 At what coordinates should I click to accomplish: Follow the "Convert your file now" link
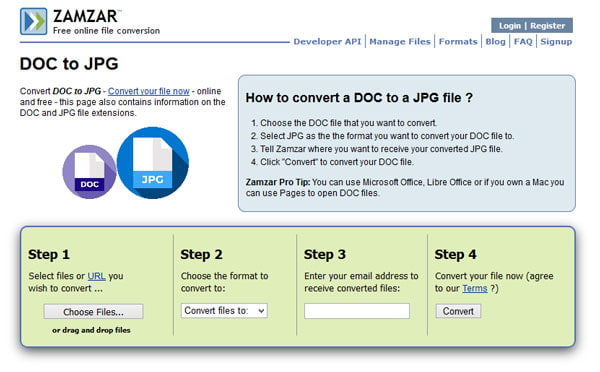click(148, 91)
